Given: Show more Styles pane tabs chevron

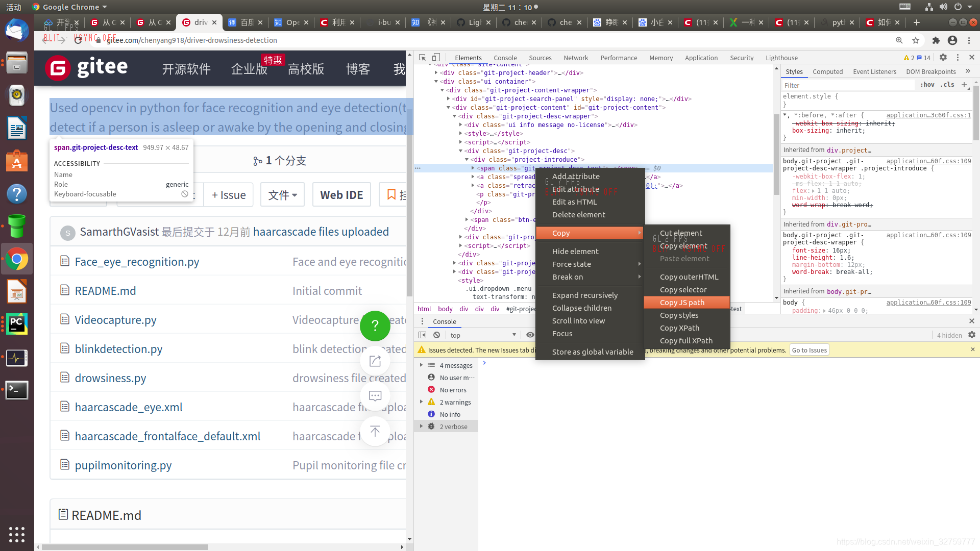Looking at the screenshot, I should 968,71.
